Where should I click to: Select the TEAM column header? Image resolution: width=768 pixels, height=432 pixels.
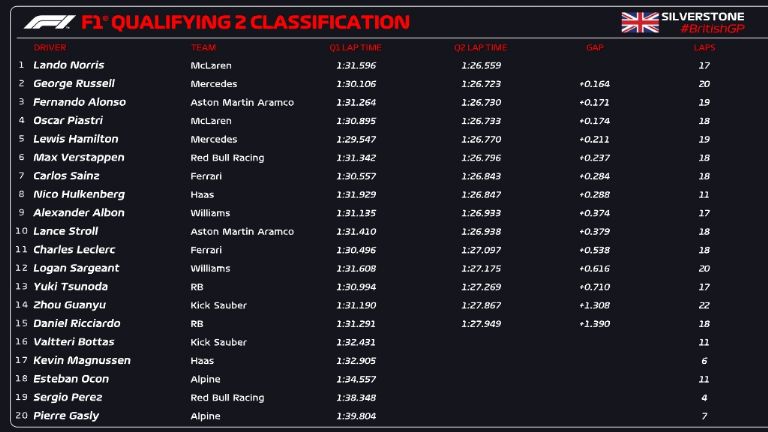click(203, 47)
